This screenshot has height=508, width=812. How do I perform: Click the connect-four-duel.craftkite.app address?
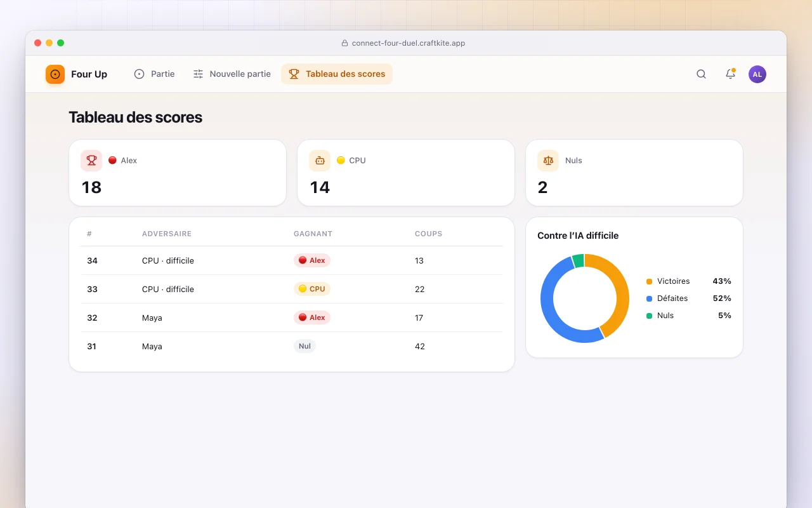[x=409, y=43]
